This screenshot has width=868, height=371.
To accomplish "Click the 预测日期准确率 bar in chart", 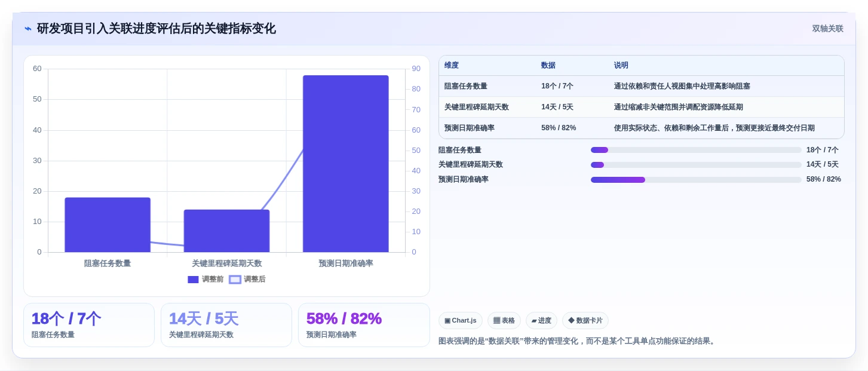I will (x=346, y=164).
